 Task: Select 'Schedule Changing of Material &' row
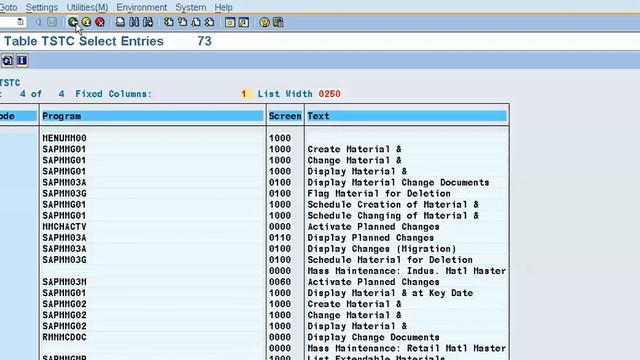(x=393, y=216)
